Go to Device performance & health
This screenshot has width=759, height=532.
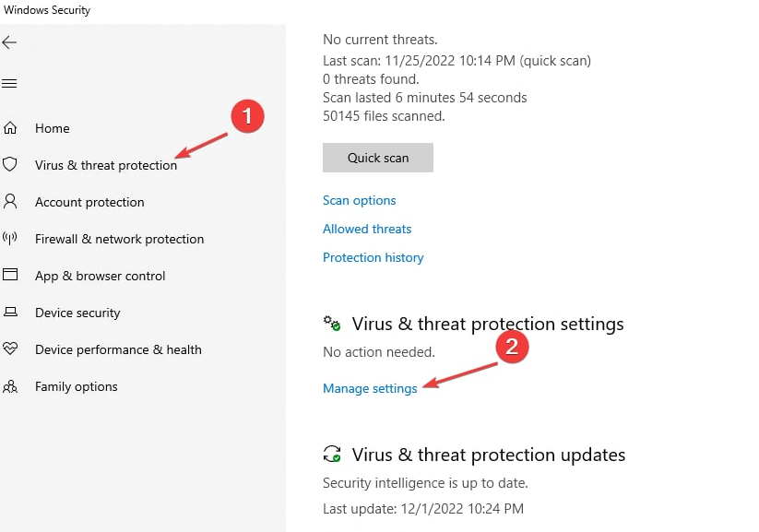pos(118,349)
